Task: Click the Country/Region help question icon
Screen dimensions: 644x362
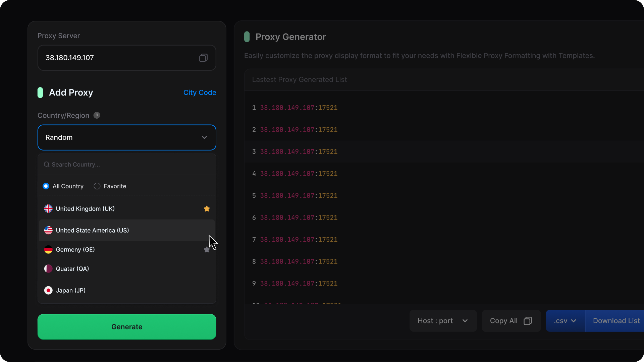Action: pyautogui.click(x=97, y=116)
